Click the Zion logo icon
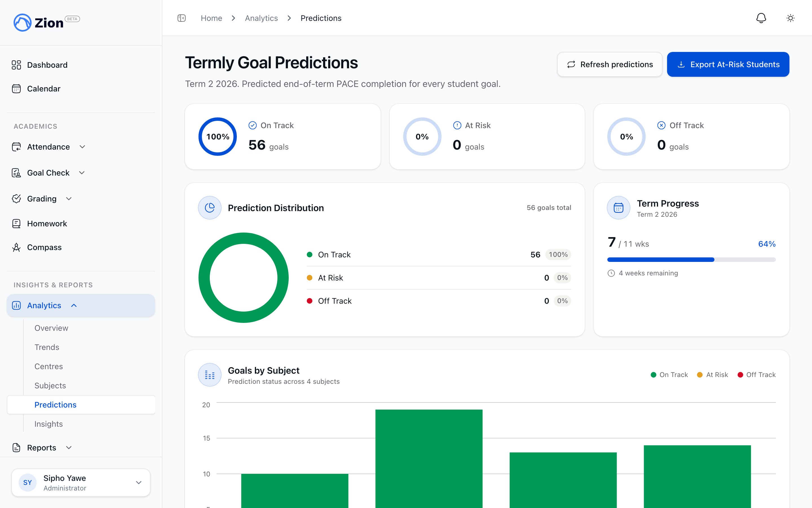This screenshot has height=508, width=812. point(23,23)
